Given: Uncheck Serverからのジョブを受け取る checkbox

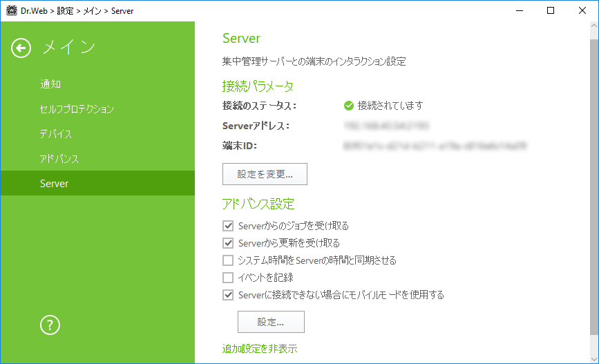Looking at the screenshot, I should [228, 226].
